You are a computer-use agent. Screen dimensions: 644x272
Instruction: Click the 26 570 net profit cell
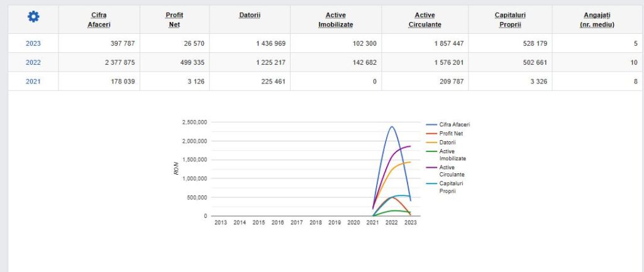coord(175,43)
